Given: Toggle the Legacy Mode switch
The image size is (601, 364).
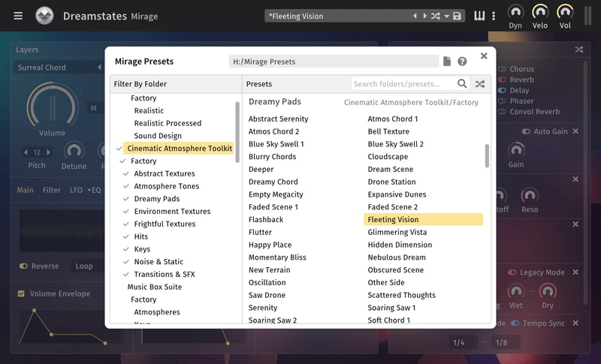Looking at the screenshot, I should (512, 272).
